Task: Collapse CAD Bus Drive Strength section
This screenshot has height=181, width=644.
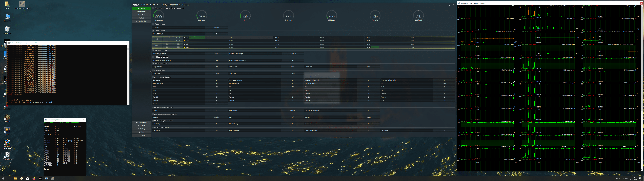Action: pyautogui.click(x=153, y=127)
